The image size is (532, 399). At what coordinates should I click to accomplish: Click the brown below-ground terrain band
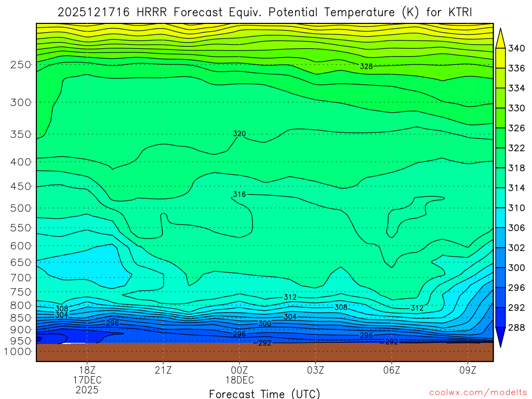[264, 352]
